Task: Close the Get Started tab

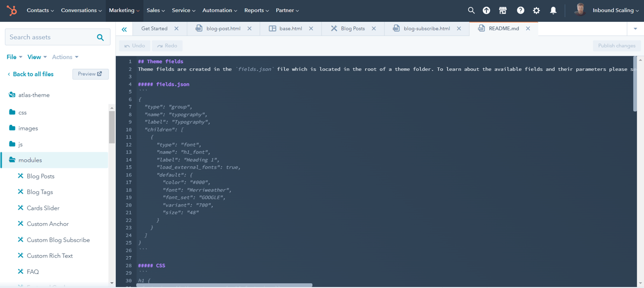Action: (176, 29)
